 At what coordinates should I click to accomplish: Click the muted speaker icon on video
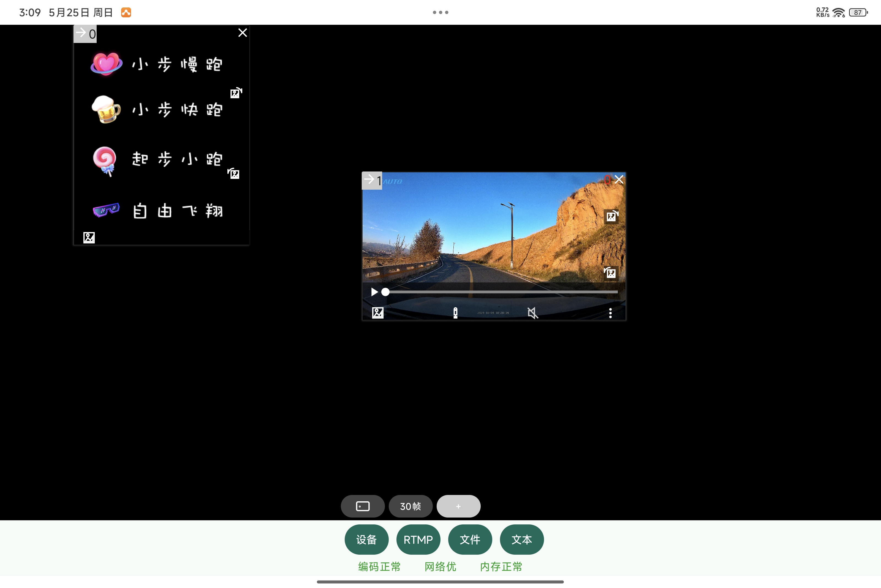coord(532,313)
